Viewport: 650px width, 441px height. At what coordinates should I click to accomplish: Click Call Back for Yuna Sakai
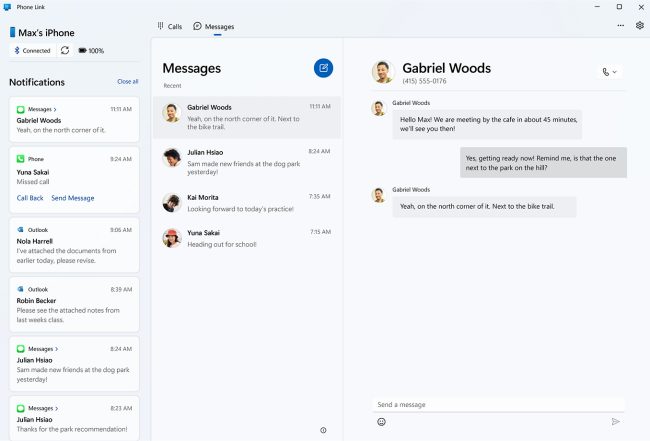tap(30, 198)
